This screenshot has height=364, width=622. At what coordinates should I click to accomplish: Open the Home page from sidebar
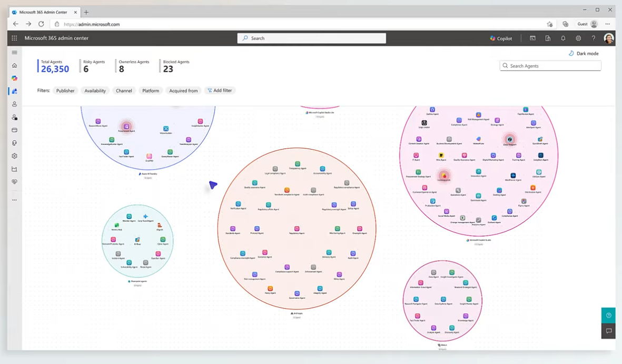coord(14,65)
